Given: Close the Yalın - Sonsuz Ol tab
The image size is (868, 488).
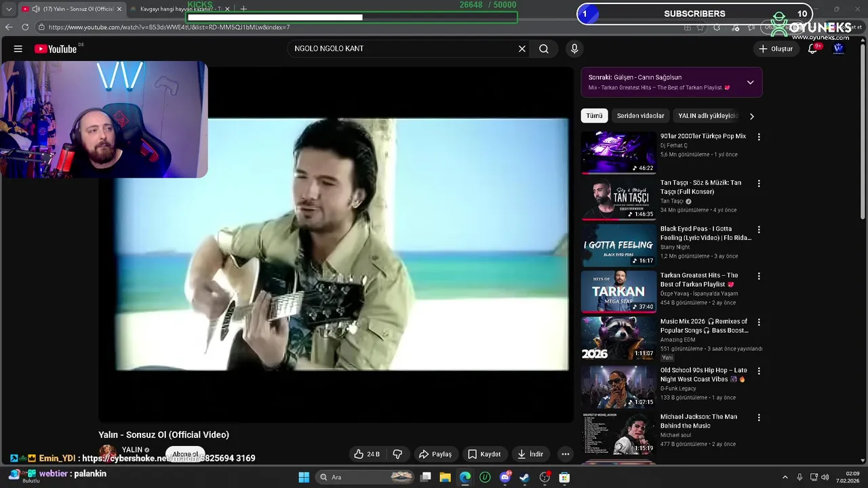Looking at the screenshot, I should click(119, 9).
